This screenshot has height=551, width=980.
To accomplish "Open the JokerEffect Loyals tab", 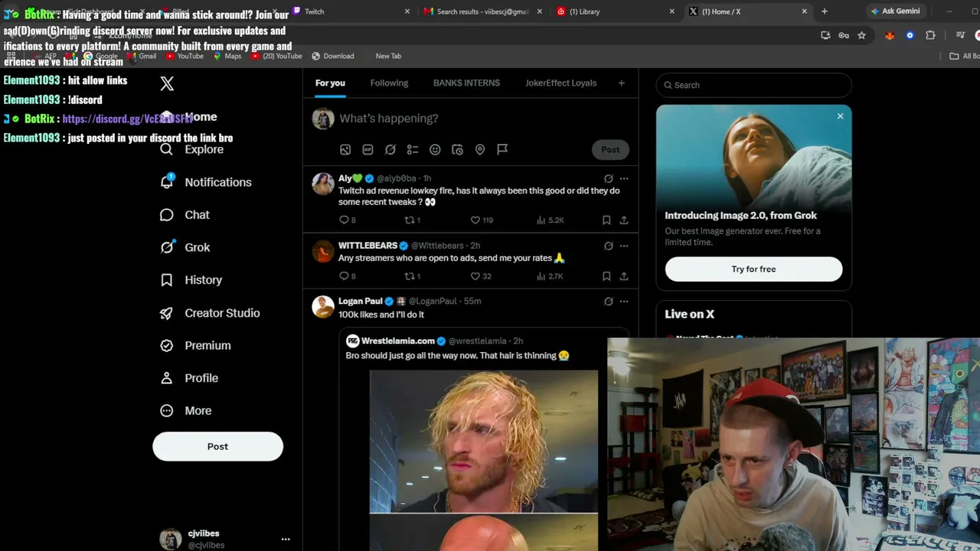I will coord(560,83).
